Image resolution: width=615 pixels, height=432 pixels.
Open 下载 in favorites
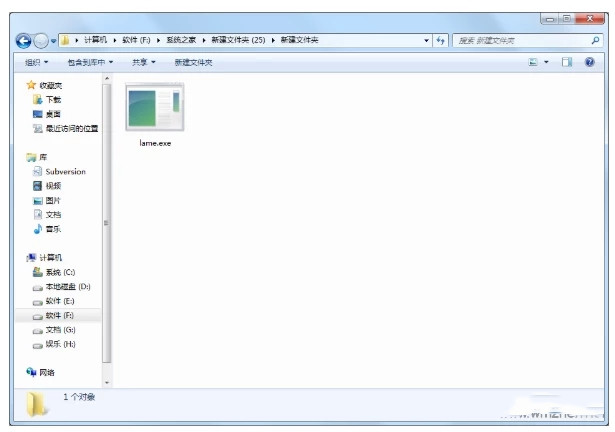click(53, 100)
